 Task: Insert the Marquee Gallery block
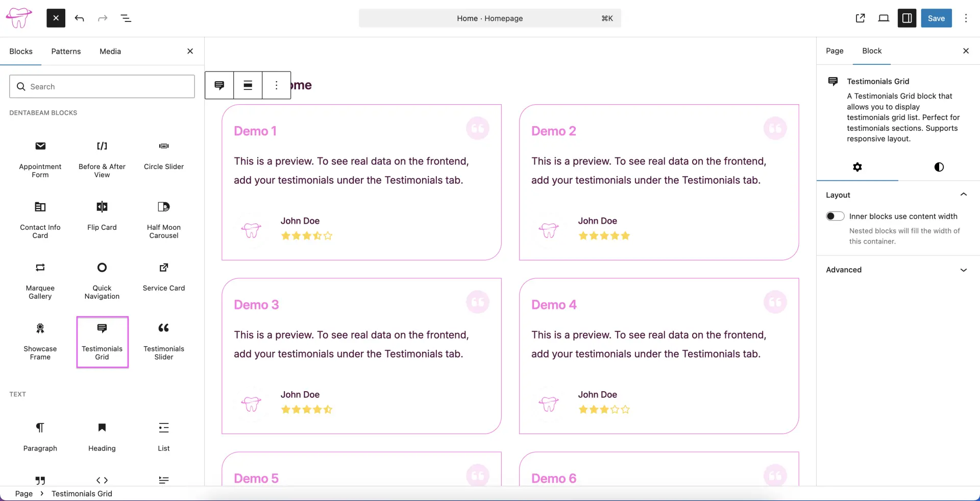pyautogui.click(x=40, y=280)
